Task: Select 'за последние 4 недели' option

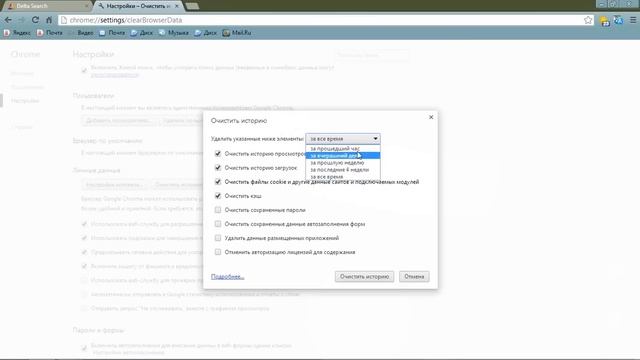Action: click(x=343, y=169)
